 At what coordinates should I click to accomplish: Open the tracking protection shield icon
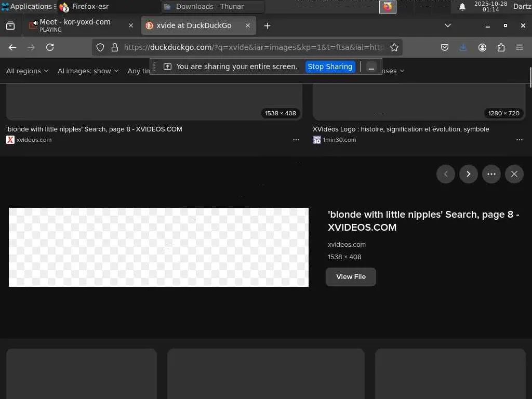(100, 47)
